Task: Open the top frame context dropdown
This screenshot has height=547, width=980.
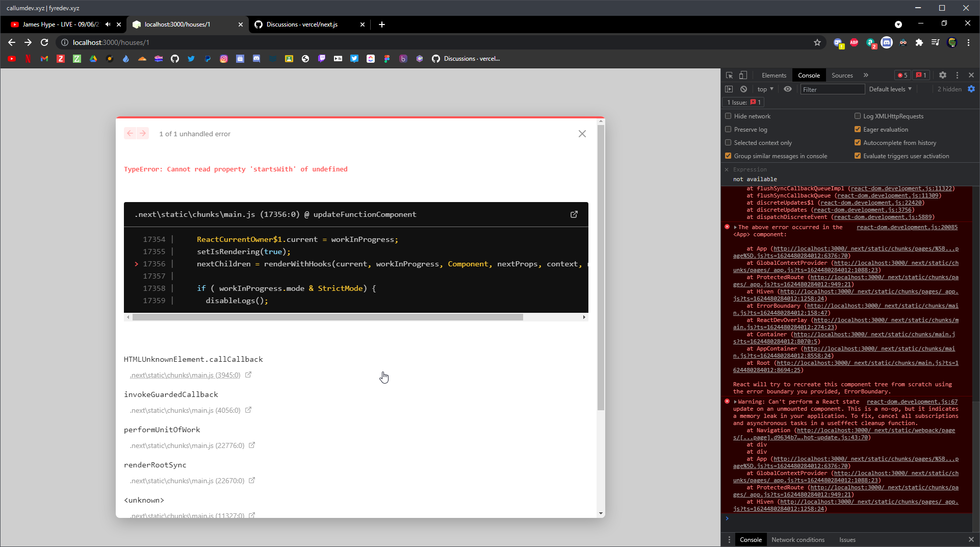Action: click(x=764, y=89)
